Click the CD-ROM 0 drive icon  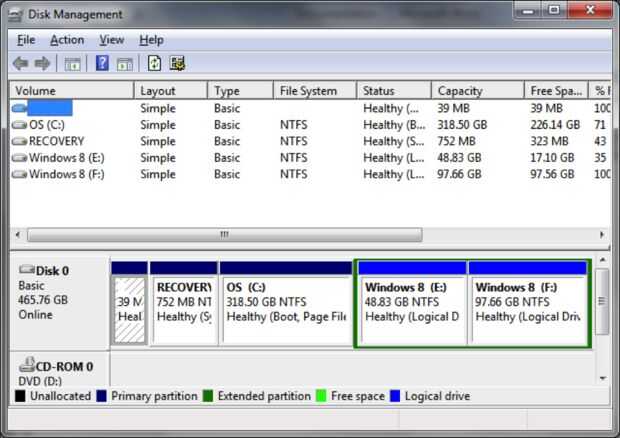(x=27, y=364)
